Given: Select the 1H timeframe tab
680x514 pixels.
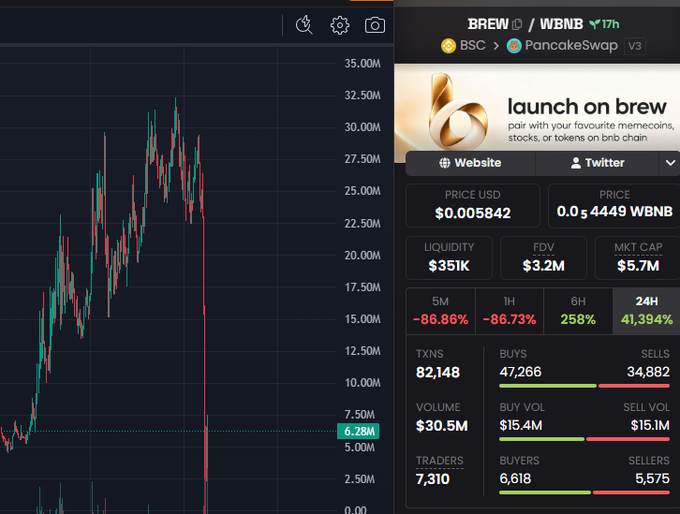Looking at the screenshot, I should [x=510, y=311].
